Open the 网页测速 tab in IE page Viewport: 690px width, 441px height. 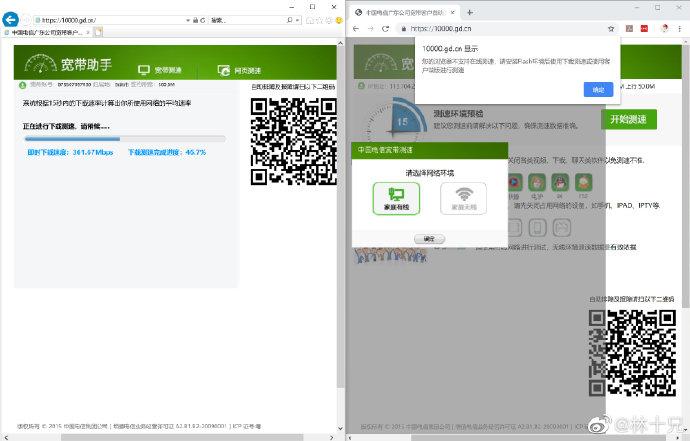click(240, 70)
